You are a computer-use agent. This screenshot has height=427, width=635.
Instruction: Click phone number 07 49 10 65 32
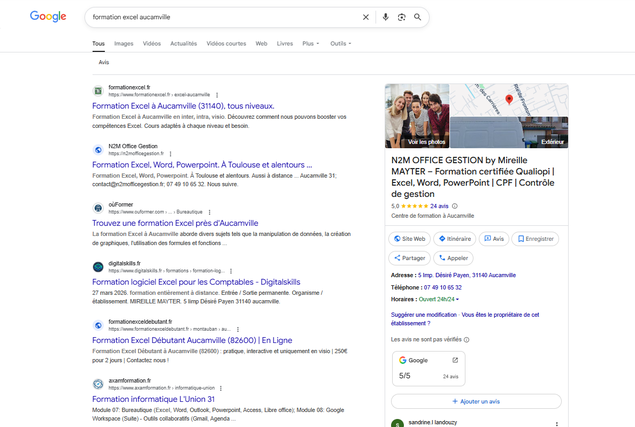click(443, 288)
